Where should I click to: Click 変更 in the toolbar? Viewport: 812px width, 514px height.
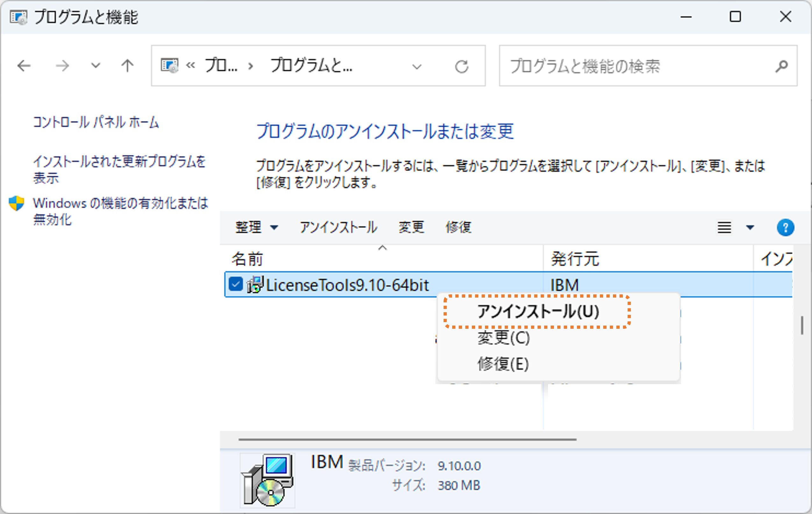(x=411, y=227)
